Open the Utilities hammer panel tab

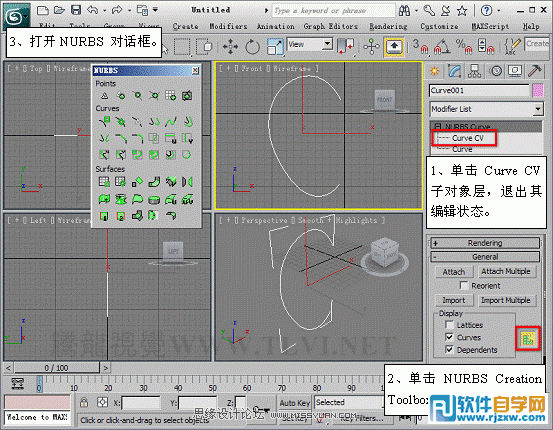coord(535,71)
